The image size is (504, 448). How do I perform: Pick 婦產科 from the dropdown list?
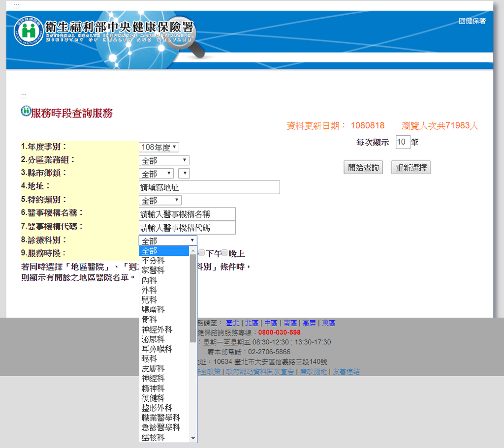pos(164,310)
